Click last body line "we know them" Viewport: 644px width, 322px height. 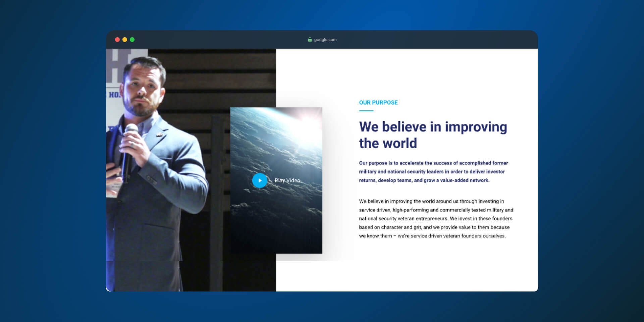(432, 236)
